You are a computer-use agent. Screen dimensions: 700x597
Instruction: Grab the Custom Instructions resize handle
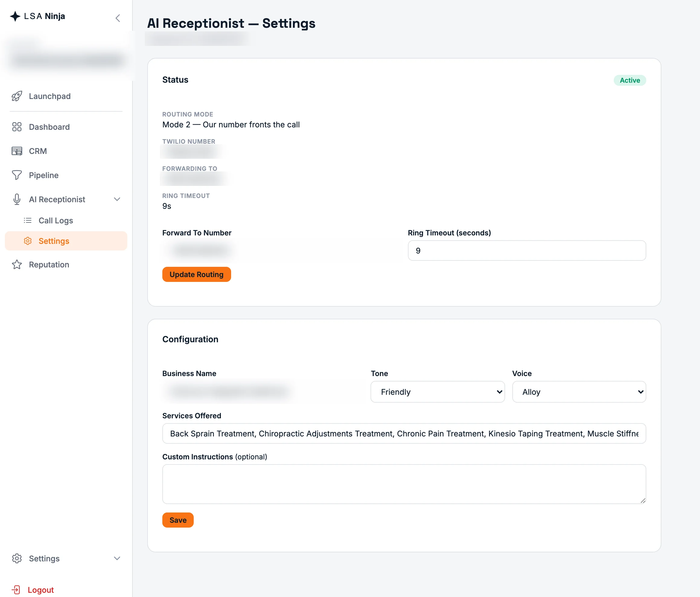[643, 501]
